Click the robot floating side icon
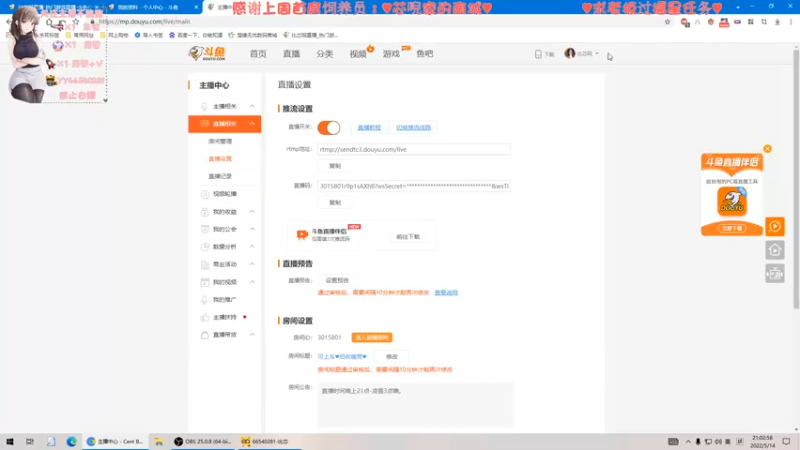This screenshot has width=800, height=450. coord(774,274)
